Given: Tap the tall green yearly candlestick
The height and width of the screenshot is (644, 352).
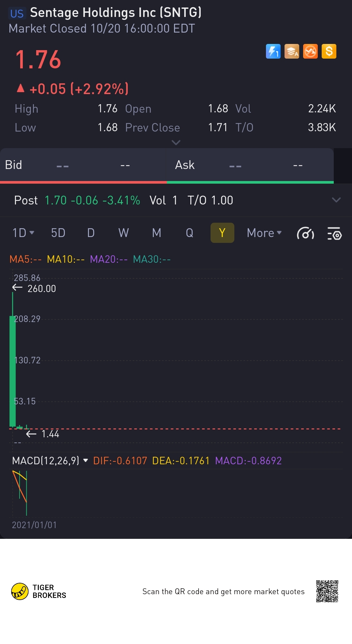Looking at the screenshot, I should point(13,371).
